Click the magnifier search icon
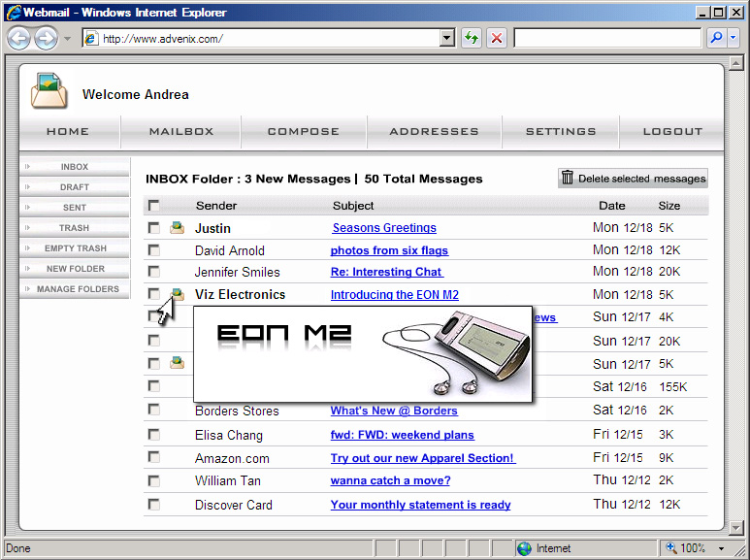The width and height of the screenshot is (750, 560). tap(716, 38)
